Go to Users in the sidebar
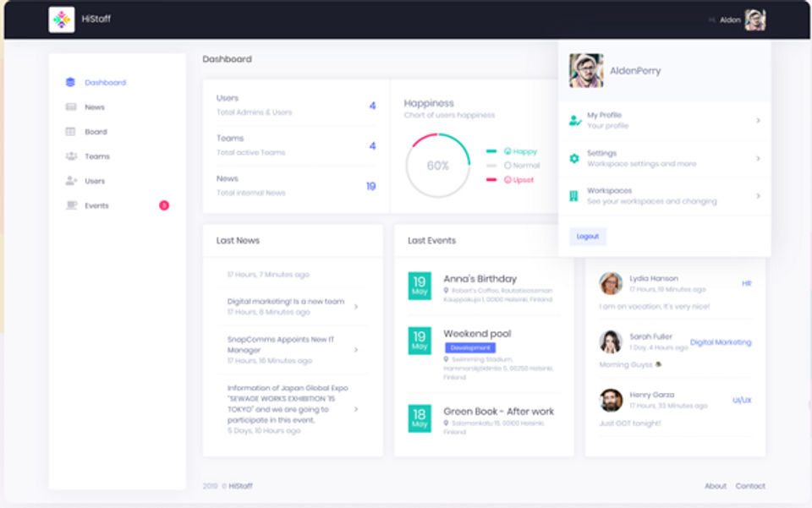The width and height of the screenshot is (812, 508). coord(95,181)
